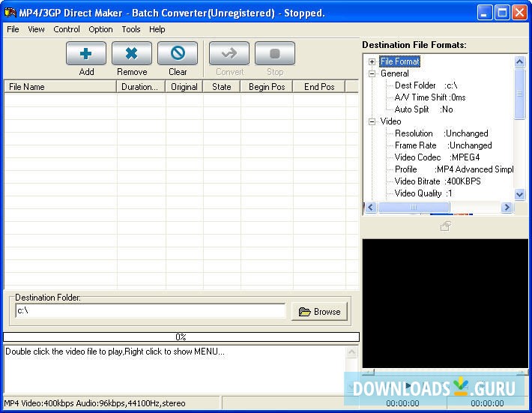The width and height of the screenshot is (532, 413).
Task: Click the formats tree scroll-right arrow
Action: click(507, 208)
